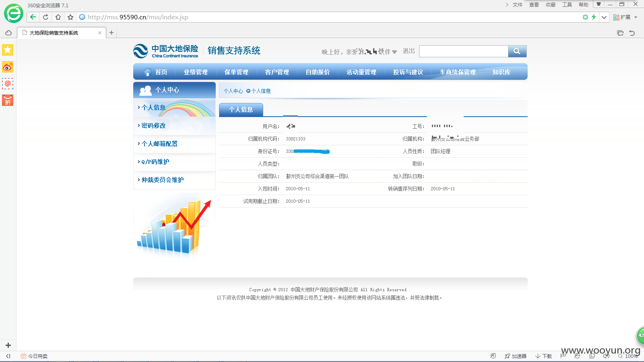Image resolution: width=644 pixels, height=362 pixels.
Task: Open Q/P码维护 in the left menu
Action: coord(155,162)
